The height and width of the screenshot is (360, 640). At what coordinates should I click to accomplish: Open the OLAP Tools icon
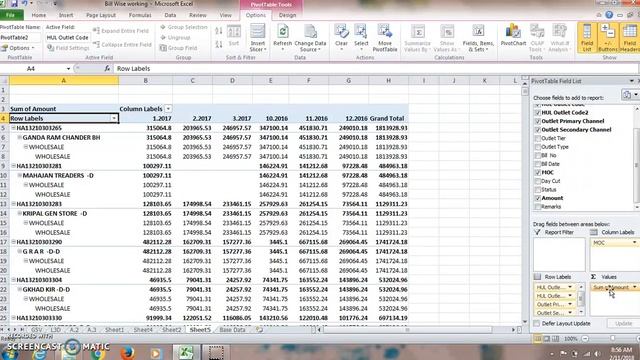[x=537, y=38]
